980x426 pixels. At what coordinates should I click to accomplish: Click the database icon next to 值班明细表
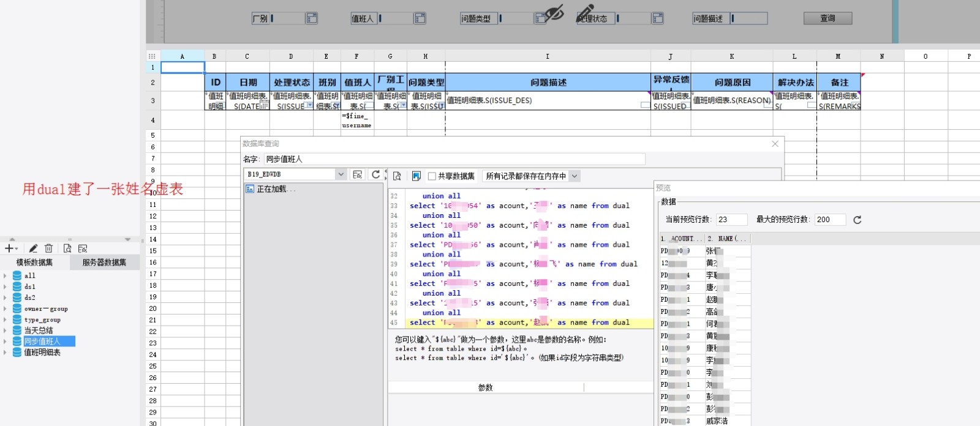pos(17,353)
